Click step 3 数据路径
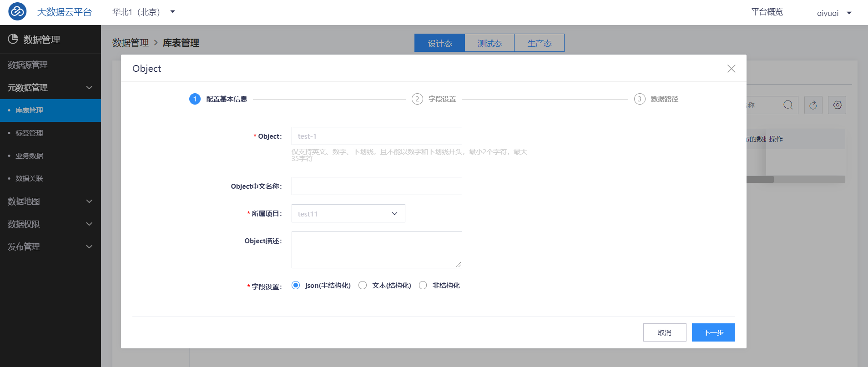This screenshot has width=868, height=367. [656, 99]
